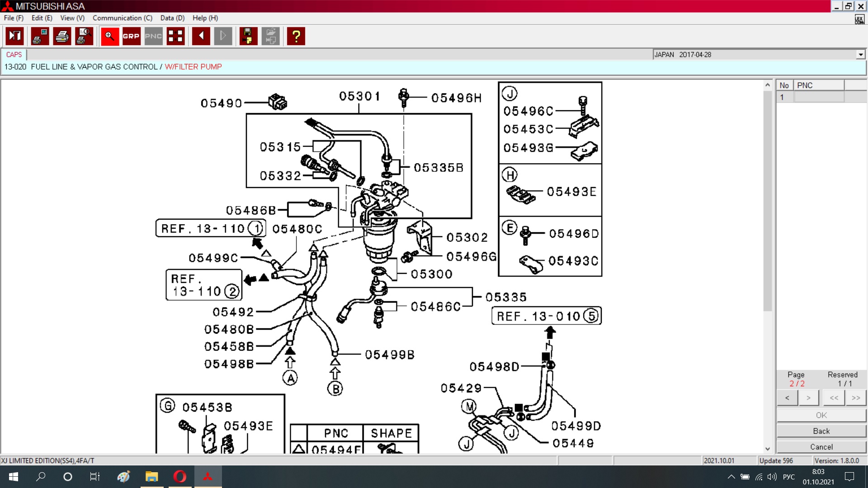
Task: Toggle the red Zoom magnifier tool
Action: coord(110,36)
